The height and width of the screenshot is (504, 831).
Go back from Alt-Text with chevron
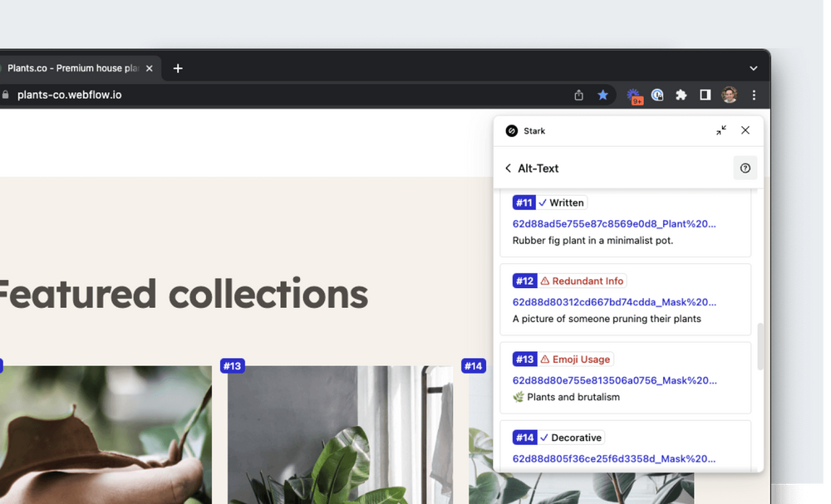pyautogui.click(x=509, y=169)
